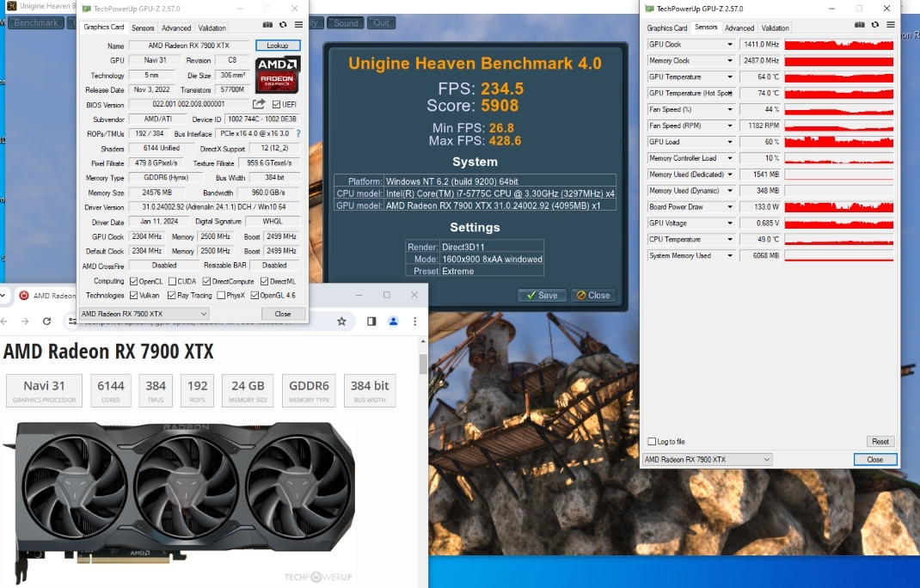Bookmark page with the star icon
Viewport: 920px width, 588px height.
tap(341, 321)
